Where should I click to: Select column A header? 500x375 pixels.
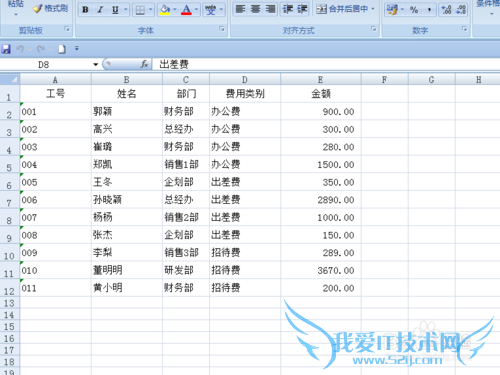[55, 80]
